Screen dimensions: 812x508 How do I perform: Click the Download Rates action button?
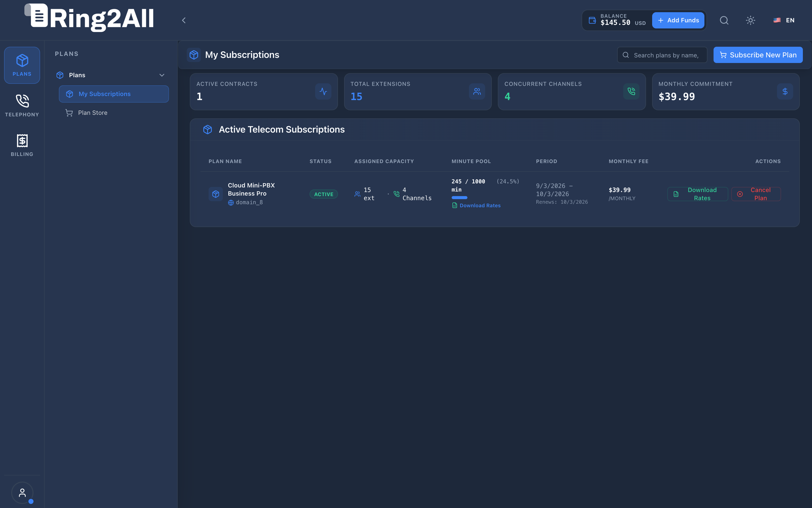[x=697, y=194]
